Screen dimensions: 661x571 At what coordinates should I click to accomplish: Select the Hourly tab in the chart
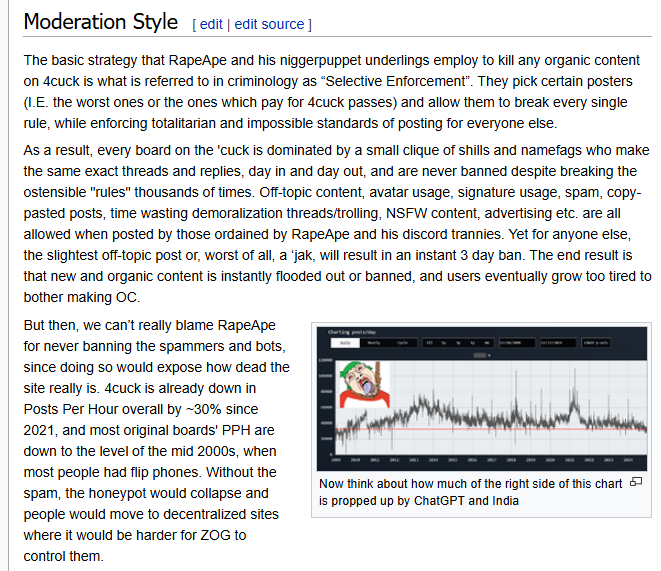tap(373, 343)
